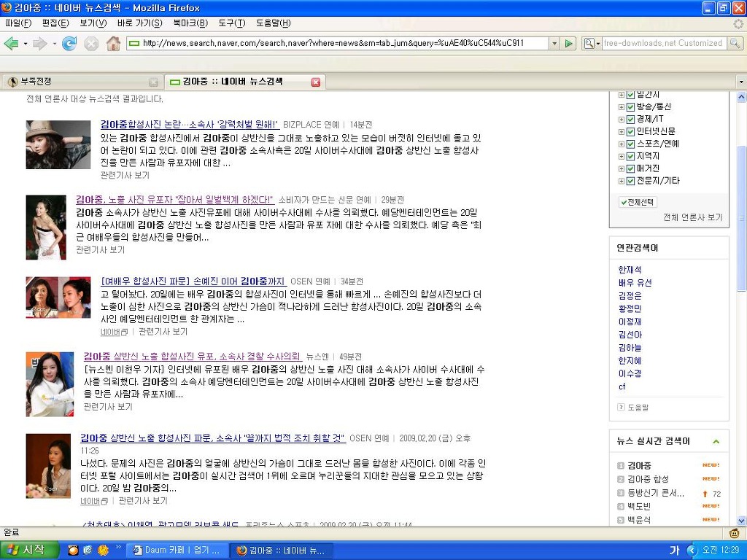This screenshot has width=747, height=560.
Task: Click the 전체선택 button
Action: point(638,202)
